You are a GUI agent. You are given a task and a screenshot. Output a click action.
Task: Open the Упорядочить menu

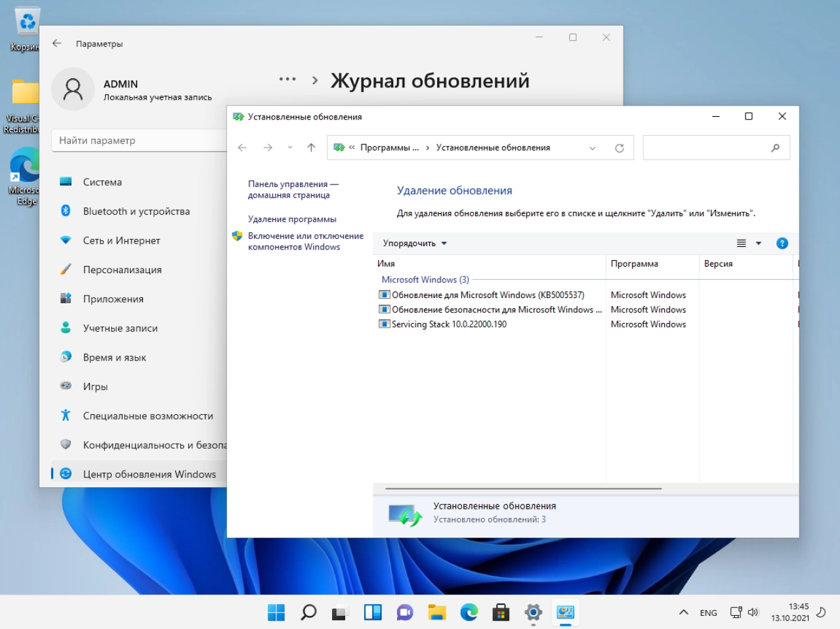[x=415, y=243]
